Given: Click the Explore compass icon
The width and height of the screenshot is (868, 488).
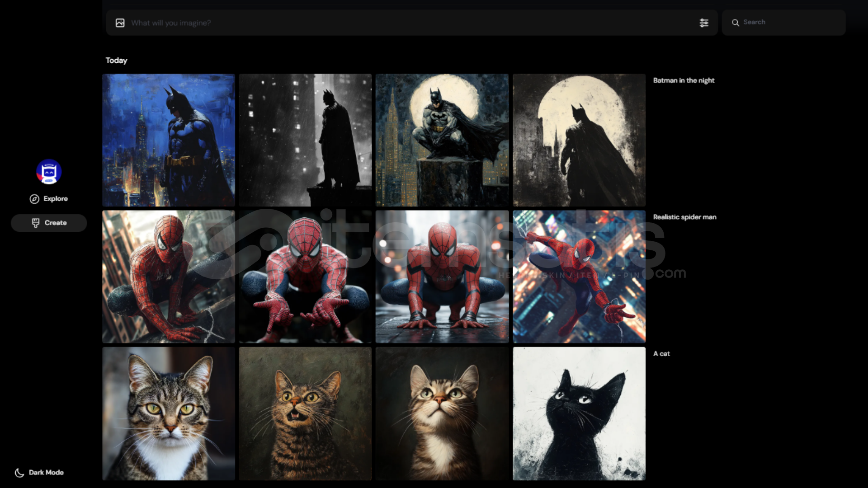Looking at the screenshot, I should click(34, 199).
